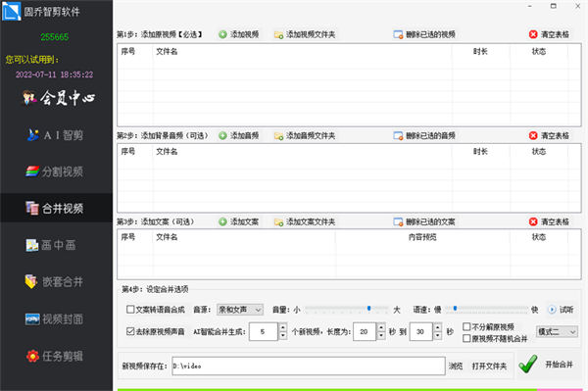
Task: Click 删除已选的视频 delete icon
Action: click(398, 35)
